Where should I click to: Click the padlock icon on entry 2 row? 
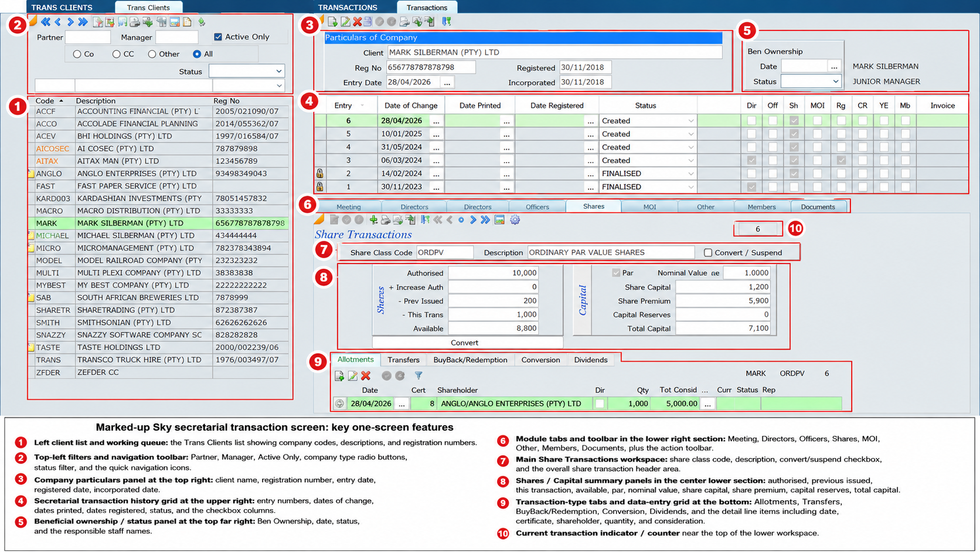(319, 174)
